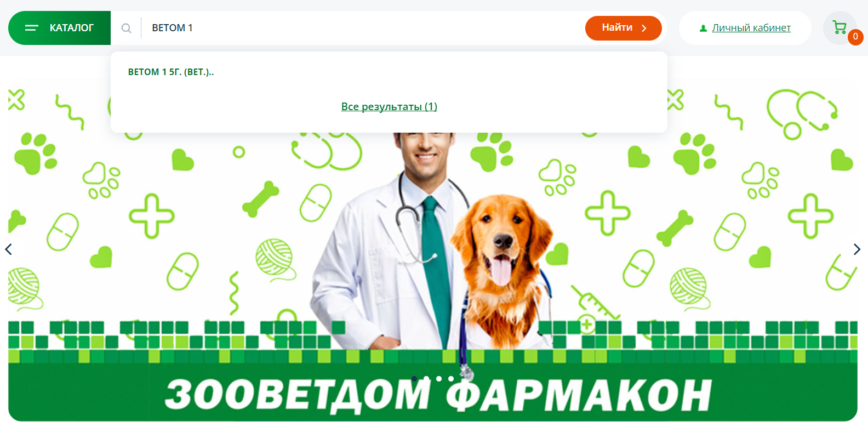Select the second carousel dot
This screenshot has height=427, width=868.
point(426,379)
